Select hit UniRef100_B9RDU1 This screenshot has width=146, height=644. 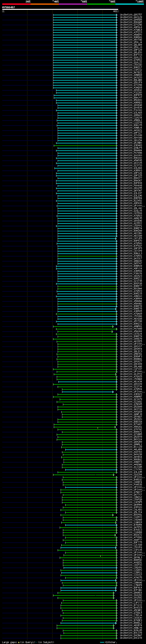(131, 37)
